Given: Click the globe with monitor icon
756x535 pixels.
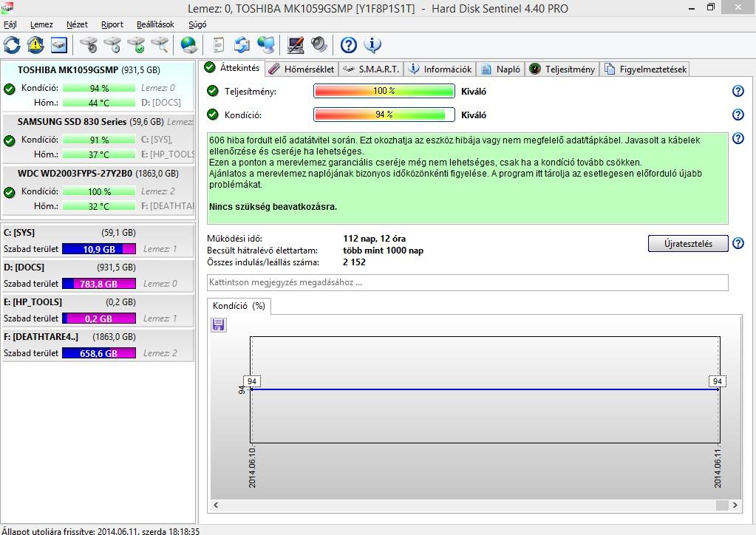Looking at the screenshot, I should click(265, 45).
